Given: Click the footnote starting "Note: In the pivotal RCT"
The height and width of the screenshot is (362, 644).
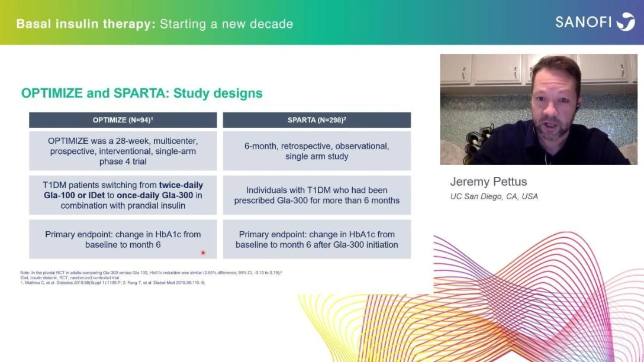Looking at the screenshot, I should [x=151, y=273].
